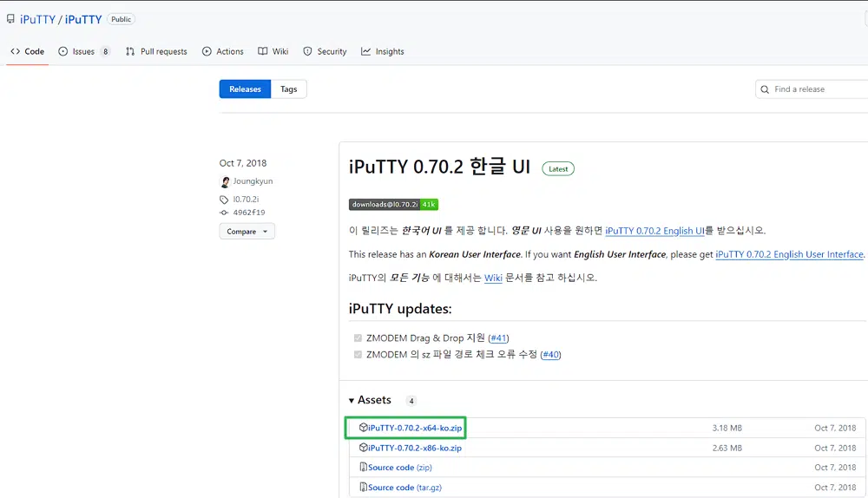Image resolution: width=868 pixels, height=498 pixels.
Task: Click the Assets count badge 4
Action: 411,401
